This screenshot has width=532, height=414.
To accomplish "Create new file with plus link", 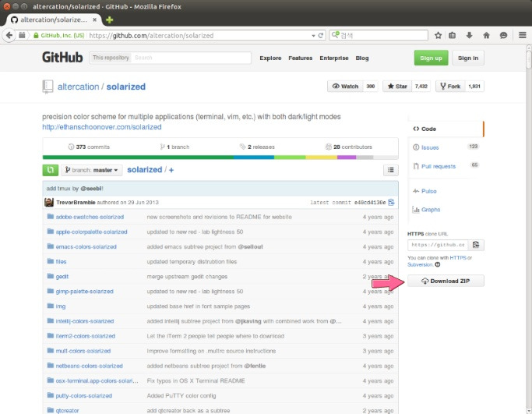I will tap(171, 170).
